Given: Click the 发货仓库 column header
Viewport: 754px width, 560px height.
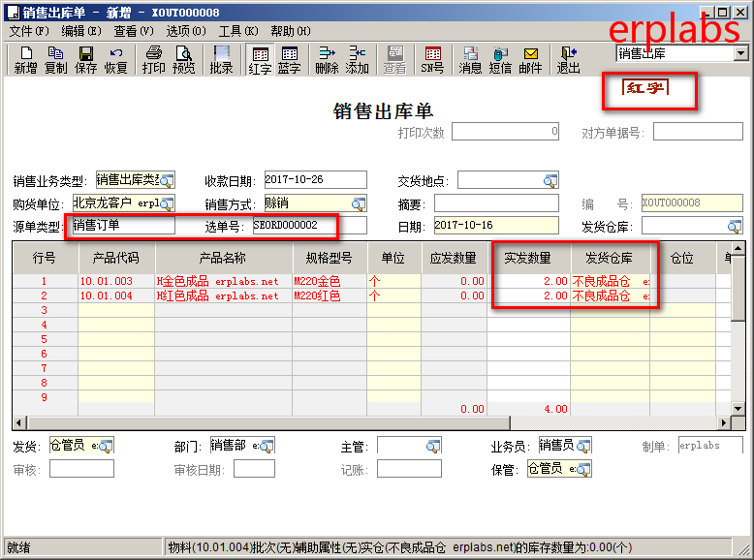Looking at the screenshot, I should (611, 258).
